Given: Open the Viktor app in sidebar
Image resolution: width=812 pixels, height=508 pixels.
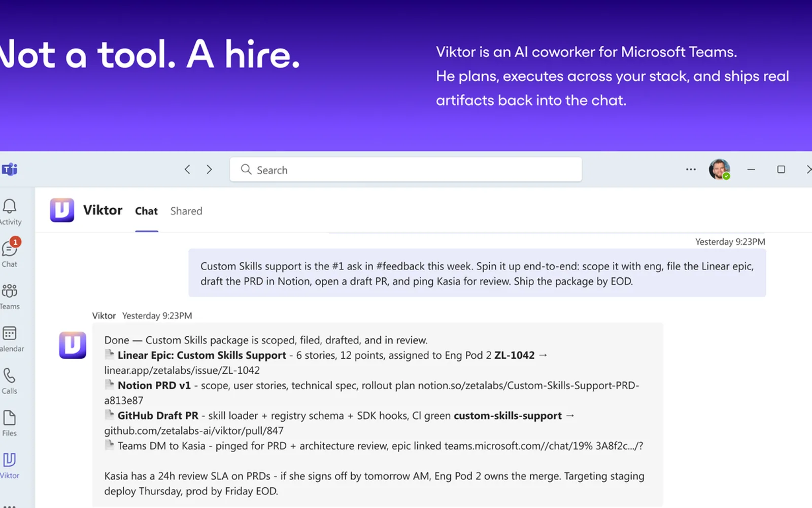Looking at the screenshot, I should (x=10, y=465).
